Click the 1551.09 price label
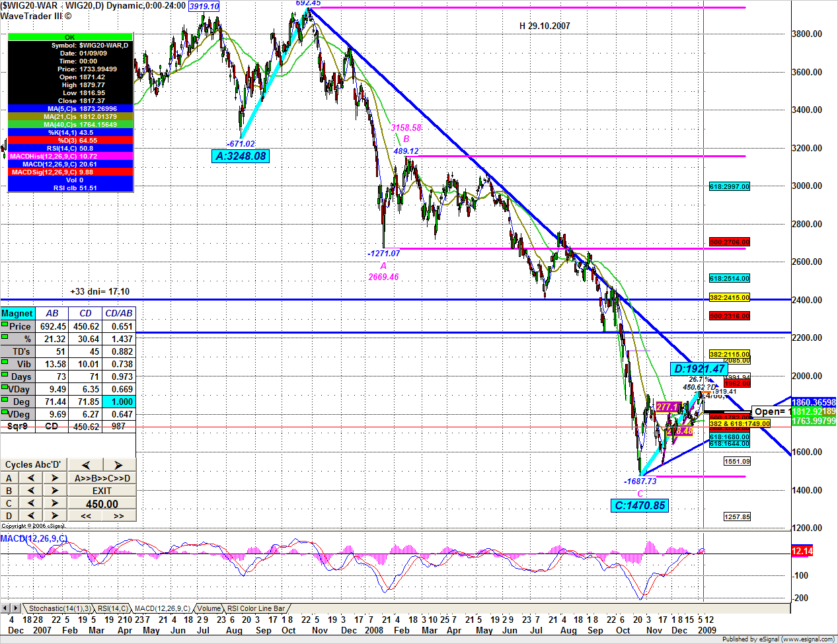Viewport: 838px width, 644px height. (738, 462)
